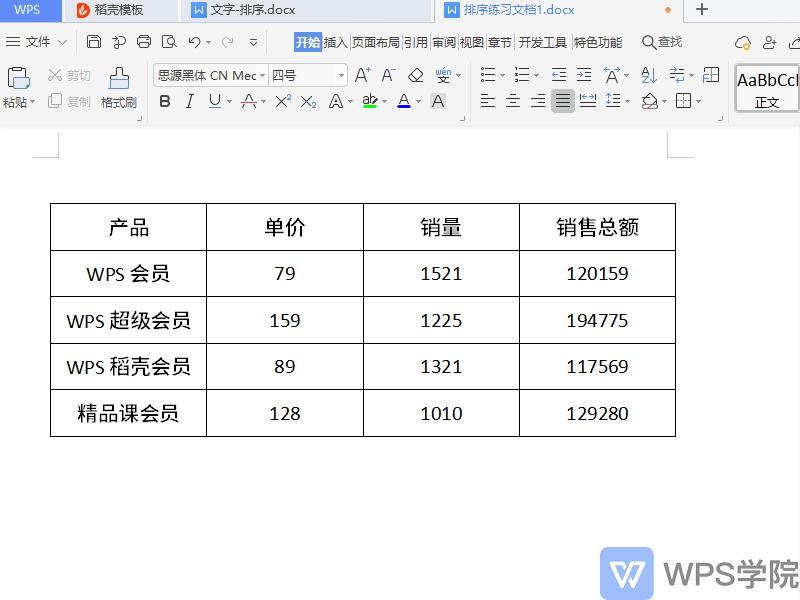Viewport: 800px width, 600px height.
Task: Click the Print icon
Action: tap(144, 42)
